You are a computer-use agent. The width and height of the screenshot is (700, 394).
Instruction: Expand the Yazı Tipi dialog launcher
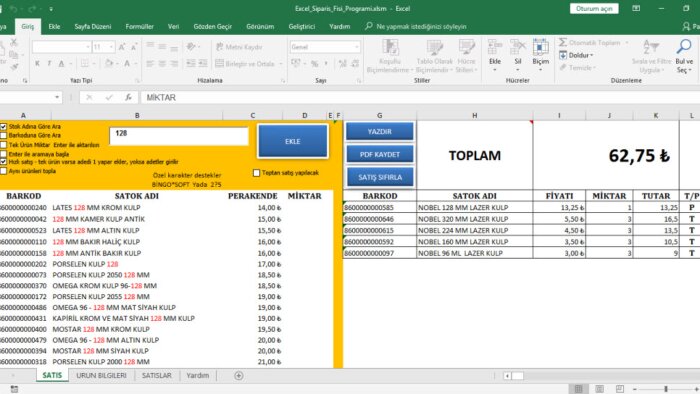(x=137, y=81)
